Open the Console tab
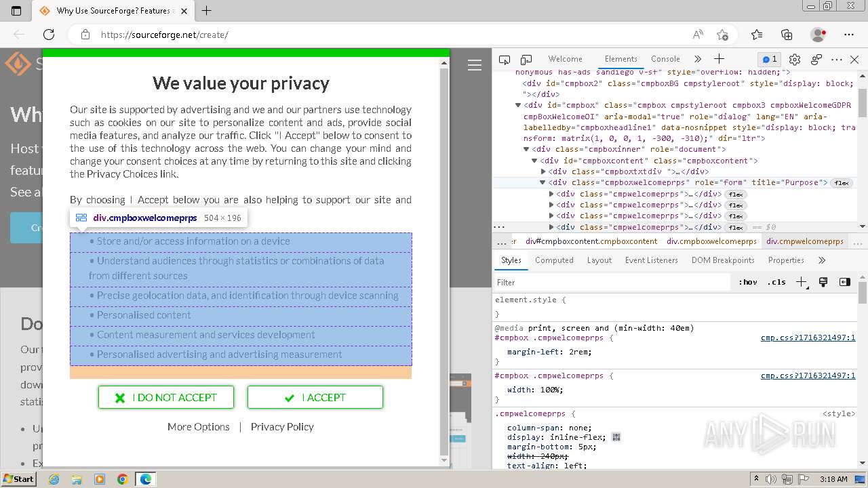Viewport: 868px width, 488px height. point(665,59)
